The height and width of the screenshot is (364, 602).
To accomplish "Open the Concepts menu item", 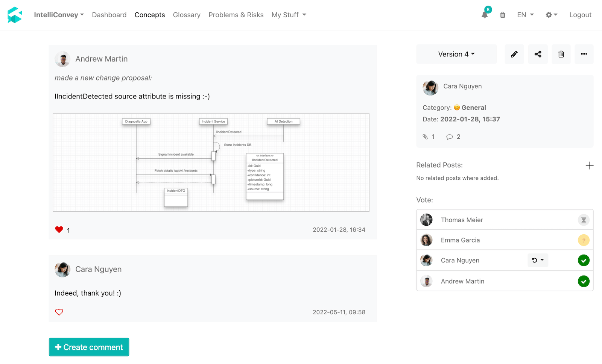I will coord(150,15).
